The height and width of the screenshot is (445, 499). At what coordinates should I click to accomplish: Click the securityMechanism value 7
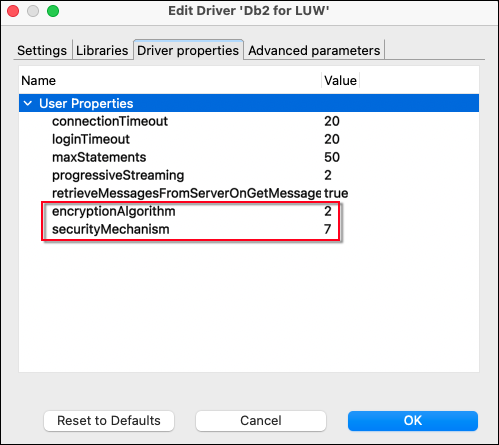point(328,229)
